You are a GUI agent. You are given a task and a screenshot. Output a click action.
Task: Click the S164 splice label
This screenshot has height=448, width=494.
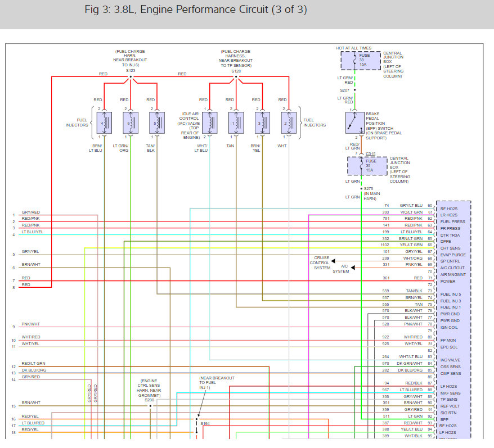205,423
